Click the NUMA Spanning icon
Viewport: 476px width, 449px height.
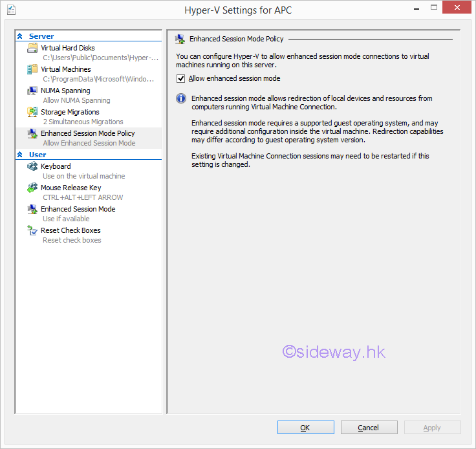[32, 91]
